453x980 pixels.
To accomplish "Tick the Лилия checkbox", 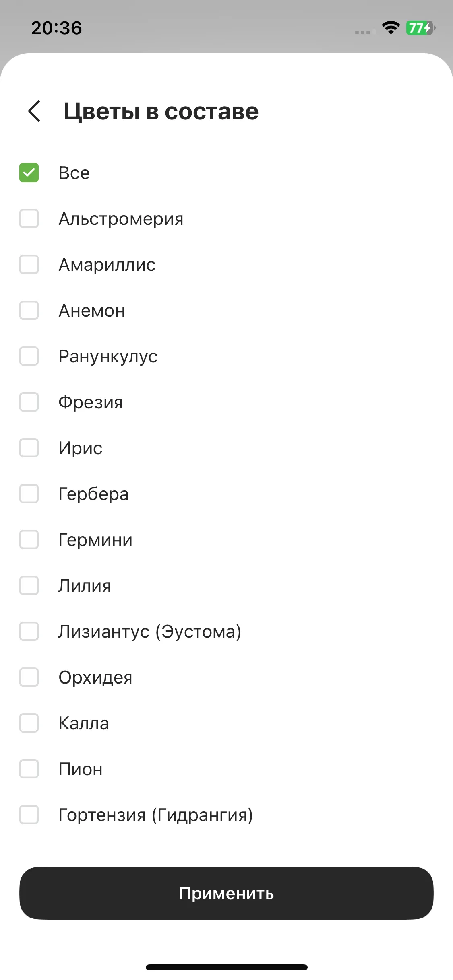I will click(x=29, y=585).
